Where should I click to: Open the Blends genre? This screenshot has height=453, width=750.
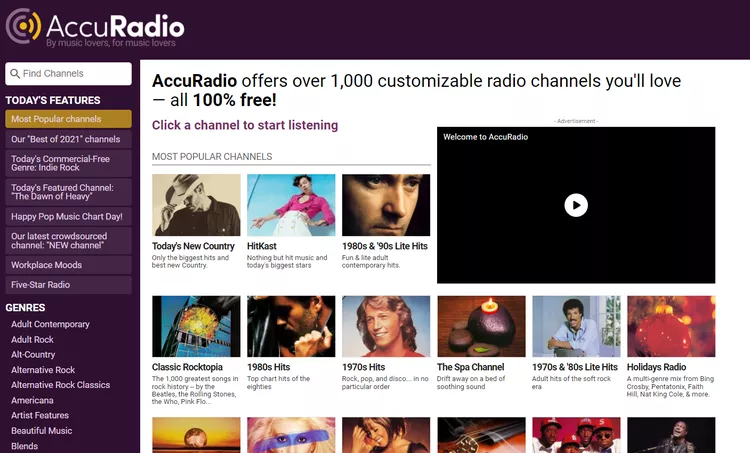pyautogui.click(x=24, y=446)
